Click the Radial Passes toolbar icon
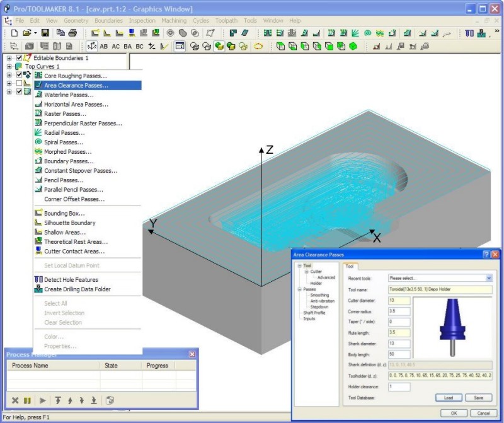 (x=355, y=33)
